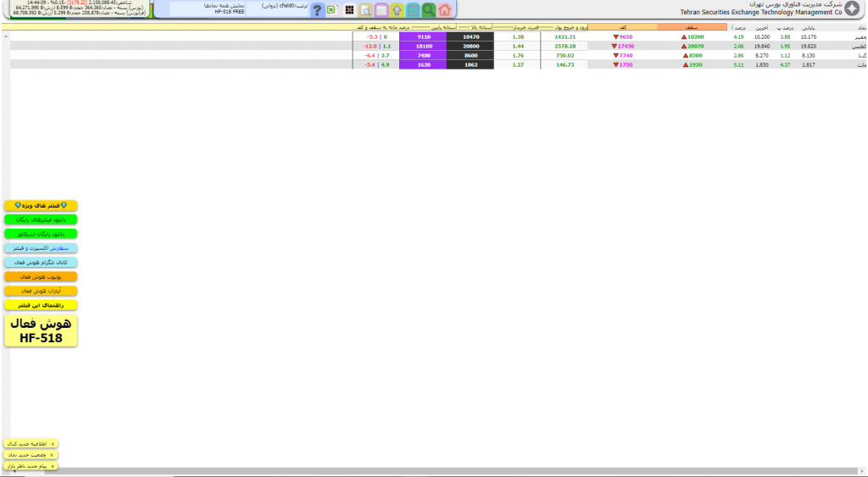Open symbol ملت in the fourth row
Screen dimensions: 868x477
(x=862, y=65)
